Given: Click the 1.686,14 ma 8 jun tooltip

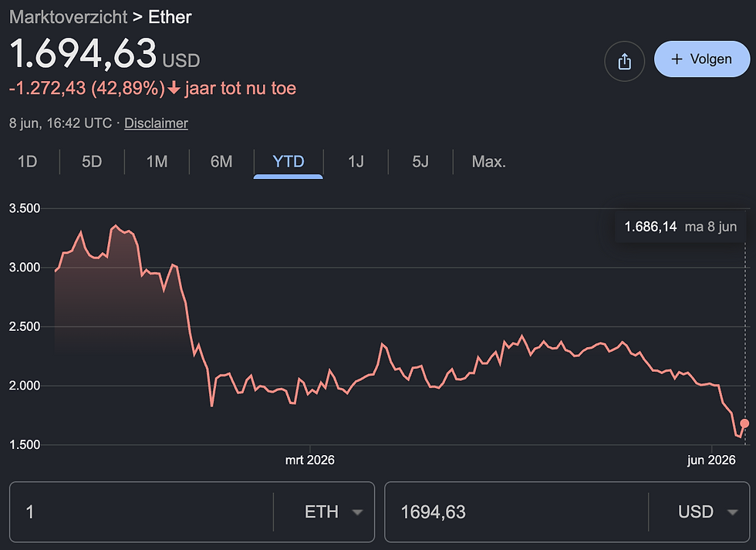Looking at the screenshot, I should [x=680, y=227].
